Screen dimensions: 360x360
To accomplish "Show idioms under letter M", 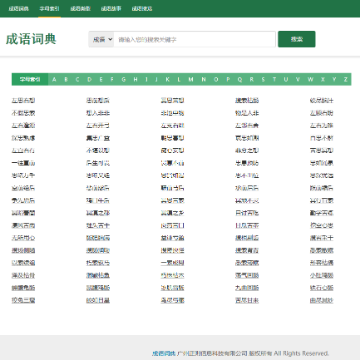I will click(191, 79).
